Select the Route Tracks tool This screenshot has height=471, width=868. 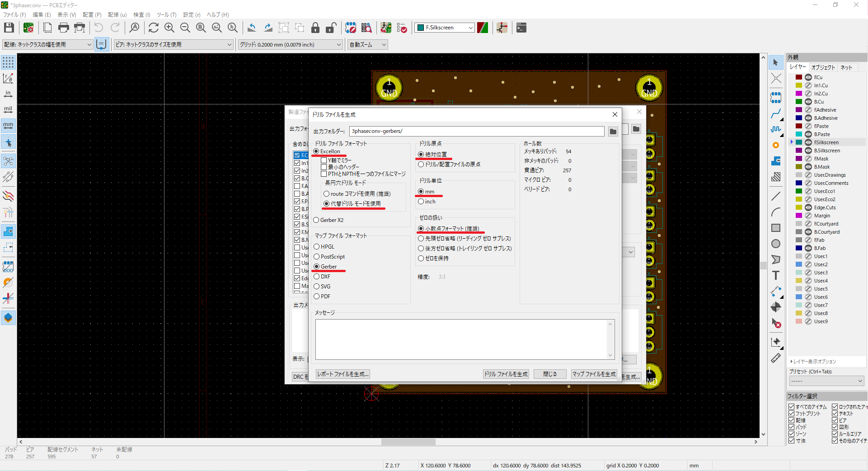(x=776, y=113)
